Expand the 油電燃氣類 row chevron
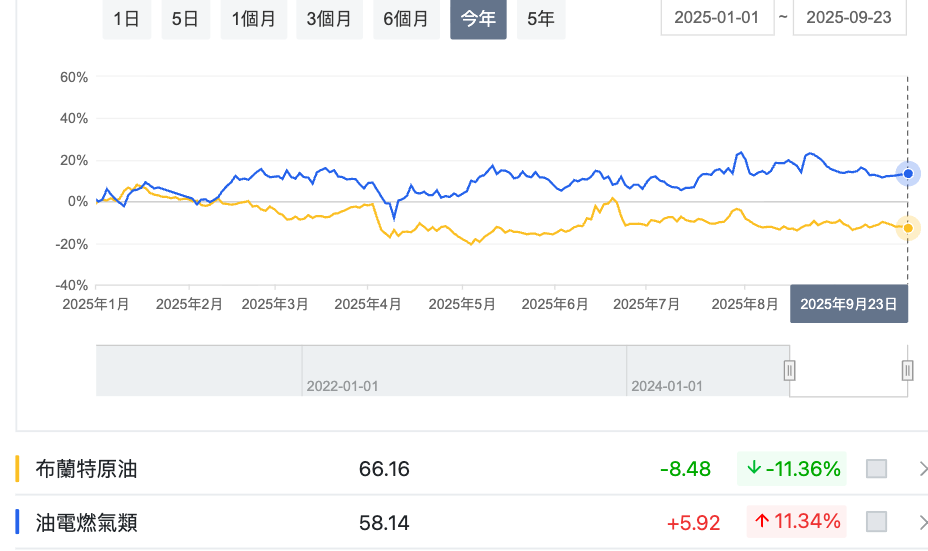Screen dimensions: 928x551 921,521
